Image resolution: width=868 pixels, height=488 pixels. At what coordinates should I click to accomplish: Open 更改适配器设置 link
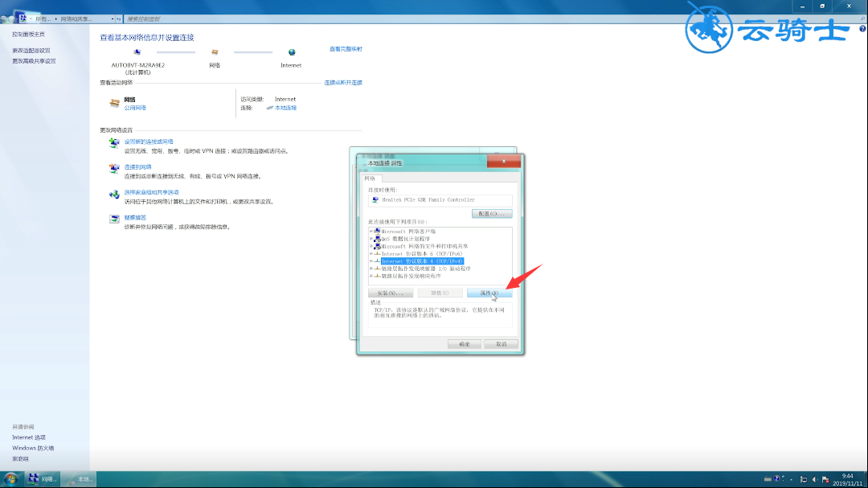(x=31, y=51)
